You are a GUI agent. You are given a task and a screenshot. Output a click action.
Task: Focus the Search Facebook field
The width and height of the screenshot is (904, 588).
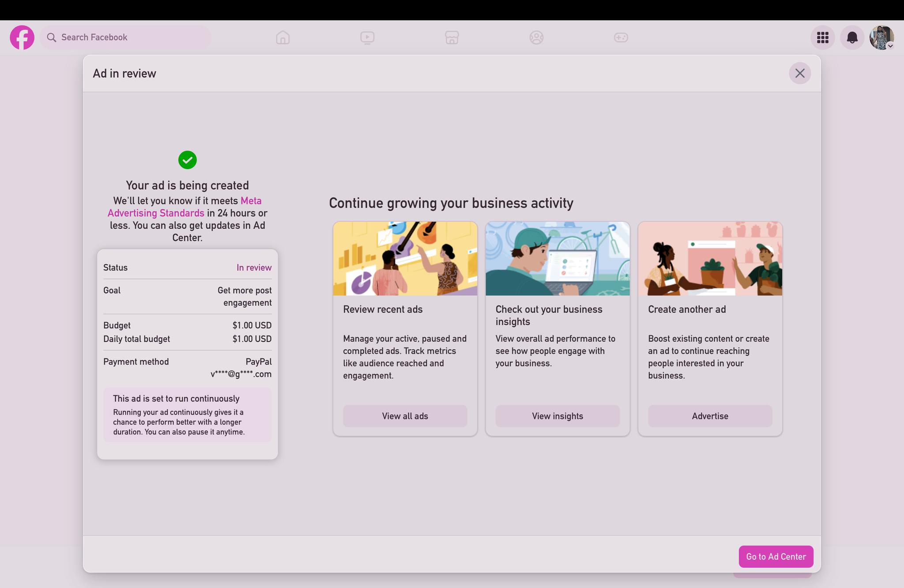click(x=125, y=38)
